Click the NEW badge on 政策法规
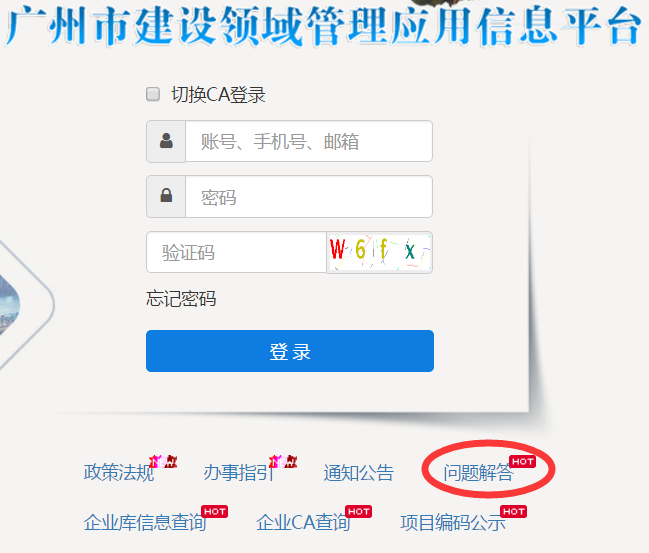The width and height of the screenshot is (649, 553). 163,461
